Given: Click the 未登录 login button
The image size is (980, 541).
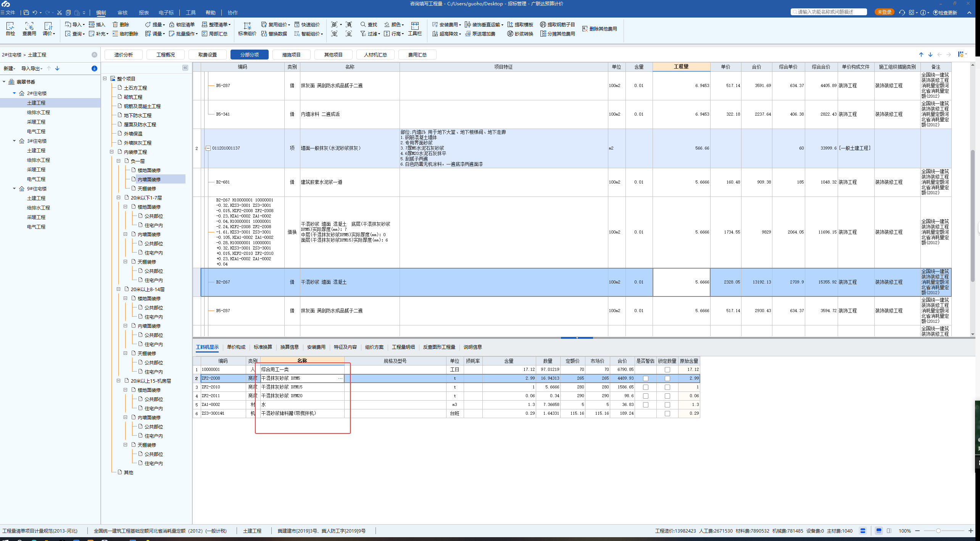Looking at the screenshot, I should point(884,12).
